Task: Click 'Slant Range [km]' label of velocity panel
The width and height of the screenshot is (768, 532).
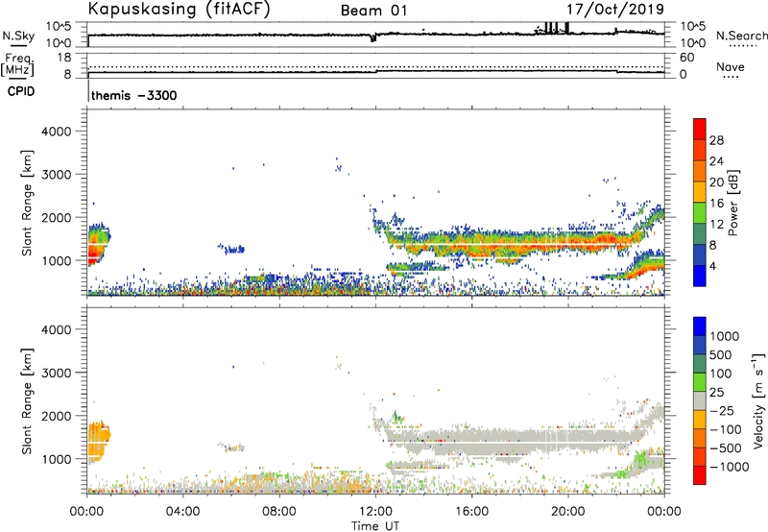Action: [x=27, y=401]
